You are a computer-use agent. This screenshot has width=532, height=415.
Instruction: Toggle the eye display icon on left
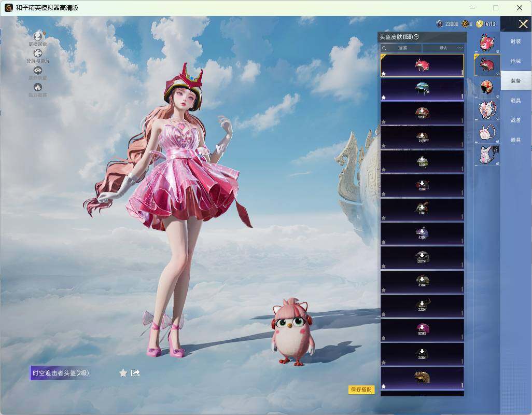(38, 70)
